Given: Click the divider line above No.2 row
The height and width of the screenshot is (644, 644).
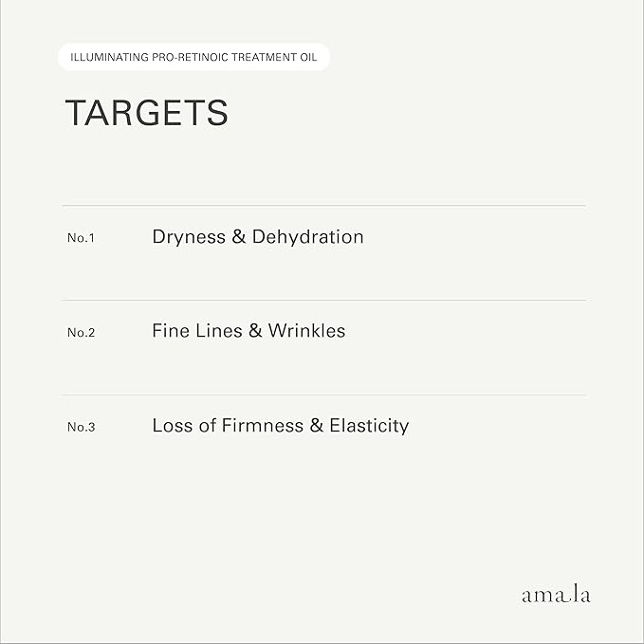Looking at the screenshot, I should click(x=323, y=300).
